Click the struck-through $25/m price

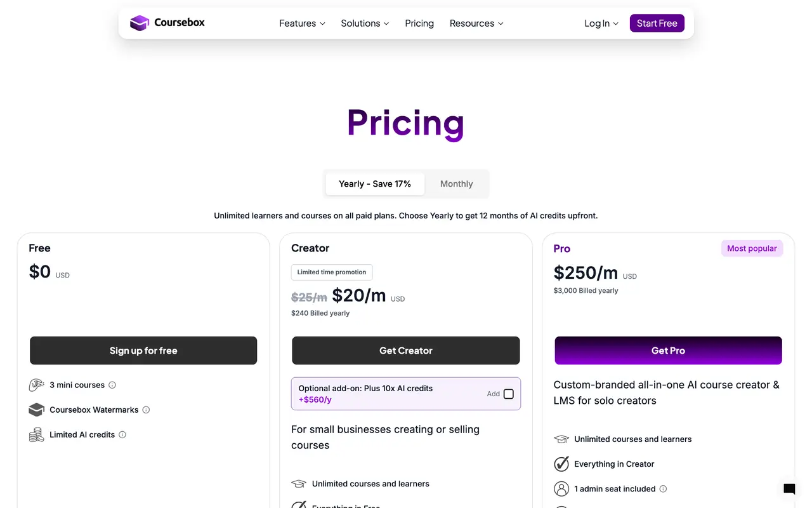point(309,297)
